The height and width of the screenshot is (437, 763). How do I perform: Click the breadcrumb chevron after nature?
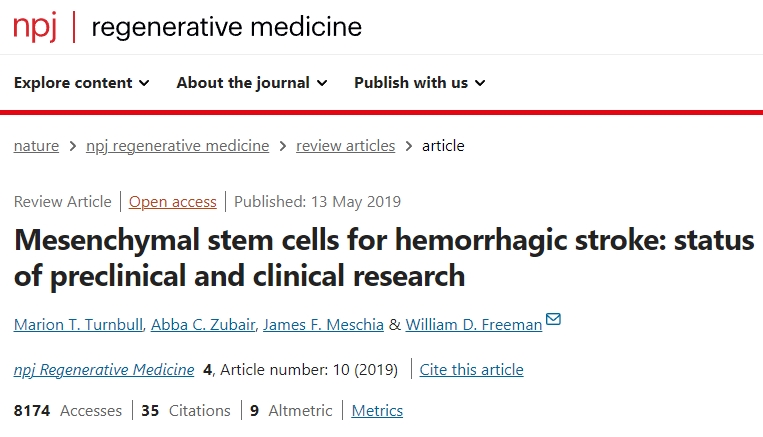(x=72, y=146)
